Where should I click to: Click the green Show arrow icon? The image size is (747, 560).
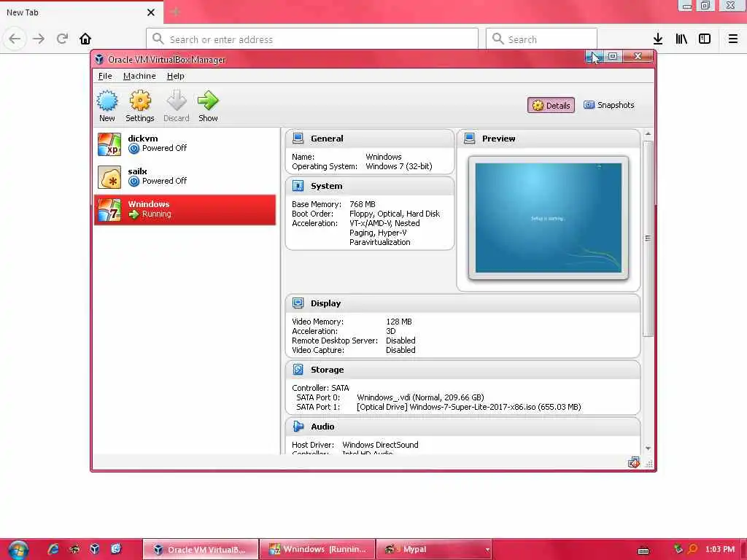[x=208, y=101]
